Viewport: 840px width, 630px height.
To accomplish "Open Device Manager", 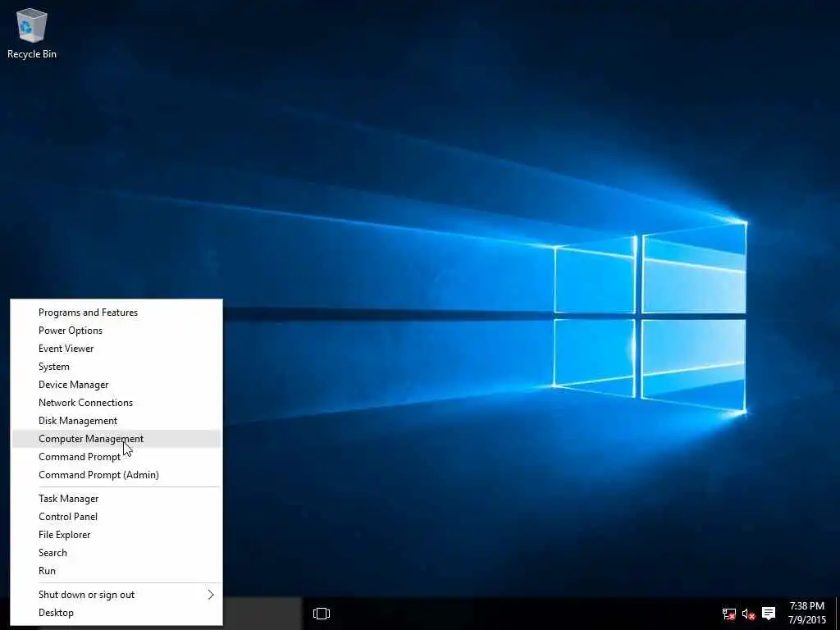I will (116, 385).
